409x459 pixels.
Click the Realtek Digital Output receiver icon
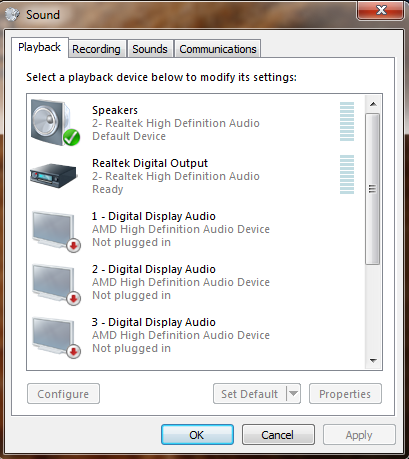click(x=54, y=176)
